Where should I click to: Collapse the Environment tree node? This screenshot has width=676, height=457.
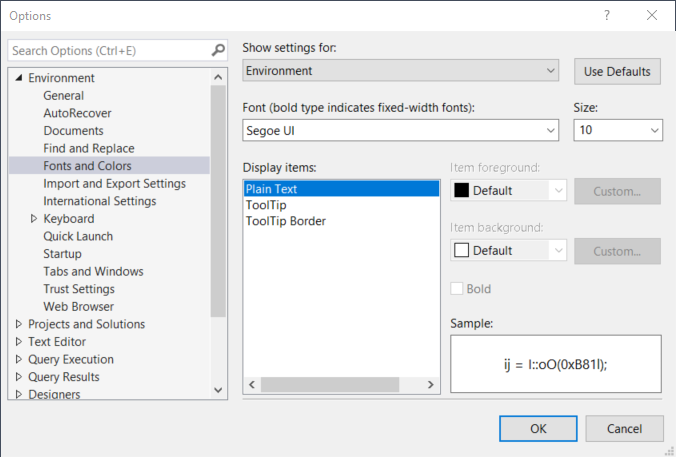click(x=19, y=78)
